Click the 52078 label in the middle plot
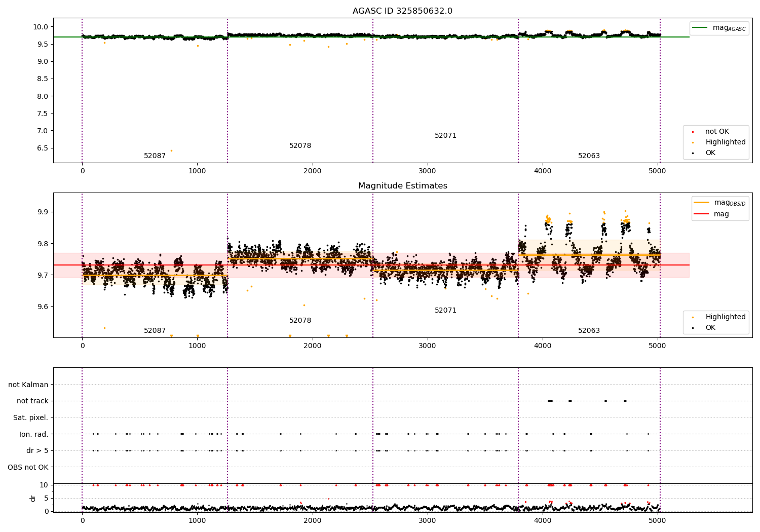Image resolution: width=760 pixels, height=532 pixels. click(x=300, y=321)
